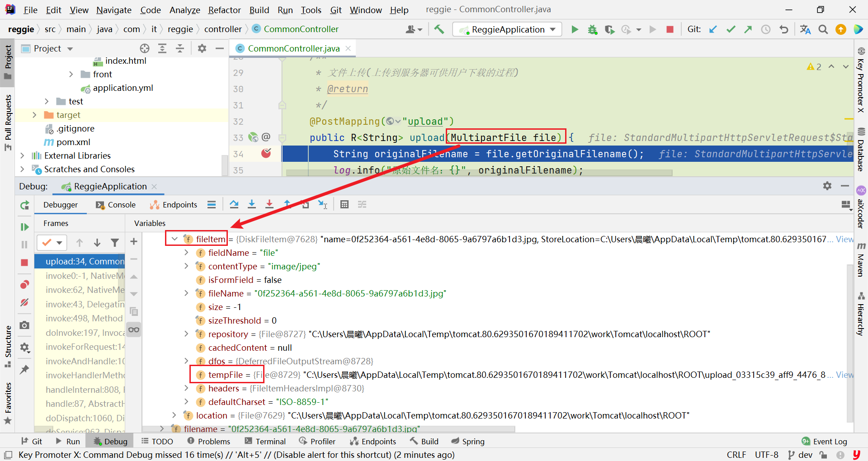This screenshot has height=461, width=868.
Task: Step over in the debugger toolbar
Action: [234, 205]
